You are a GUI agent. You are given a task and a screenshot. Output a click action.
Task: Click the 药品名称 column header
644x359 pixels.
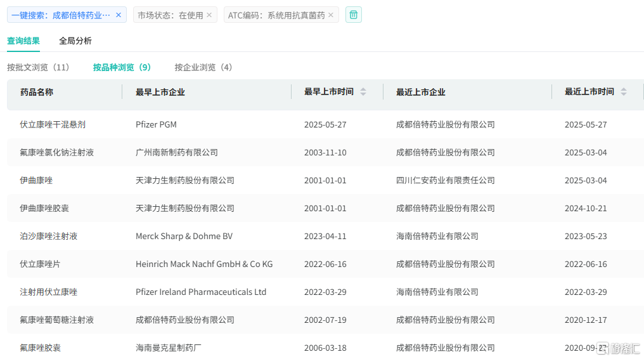point(37,92)
